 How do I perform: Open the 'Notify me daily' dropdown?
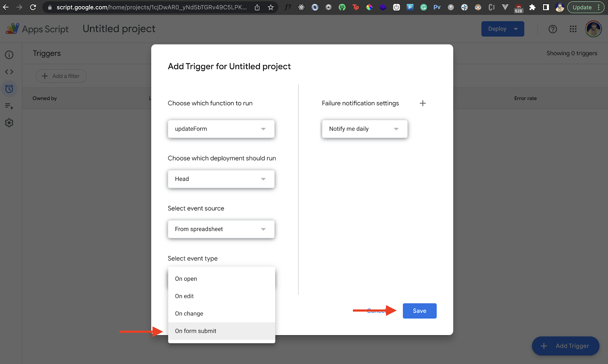[365, 129]
